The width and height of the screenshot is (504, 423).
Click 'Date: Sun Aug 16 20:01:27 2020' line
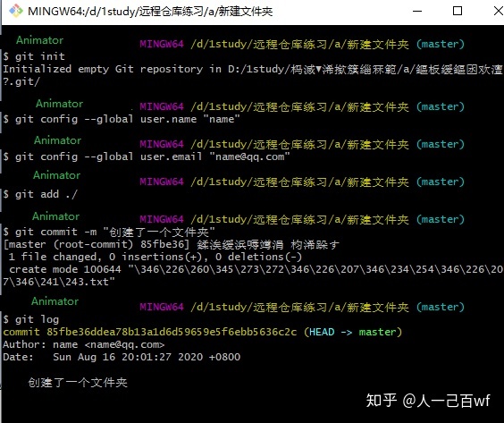pos(122,357)
